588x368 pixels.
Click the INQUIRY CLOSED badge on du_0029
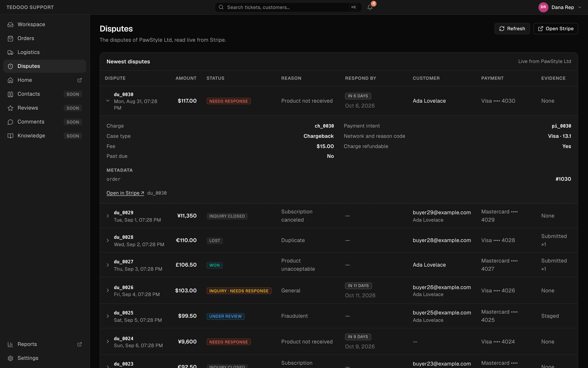point(227,216)
